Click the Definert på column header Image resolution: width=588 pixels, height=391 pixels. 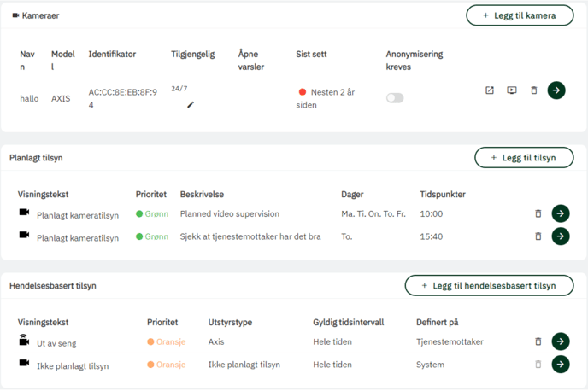point(438,323)
